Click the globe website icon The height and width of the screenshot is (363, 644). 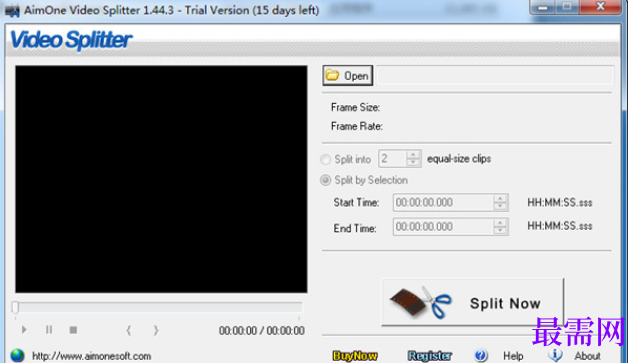coord(17,356)
